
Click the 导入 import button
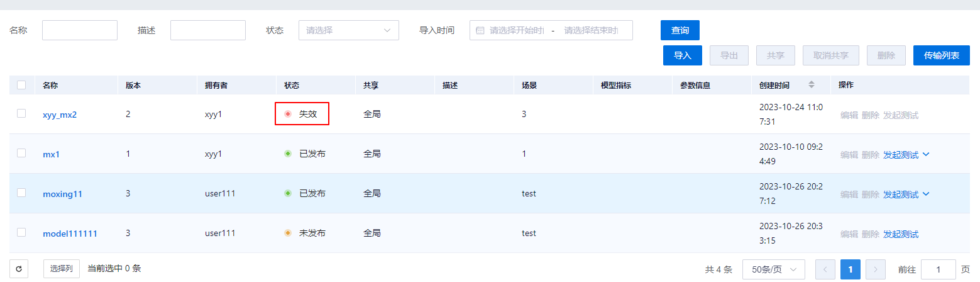pyautogui.click(x=682, y=55)
